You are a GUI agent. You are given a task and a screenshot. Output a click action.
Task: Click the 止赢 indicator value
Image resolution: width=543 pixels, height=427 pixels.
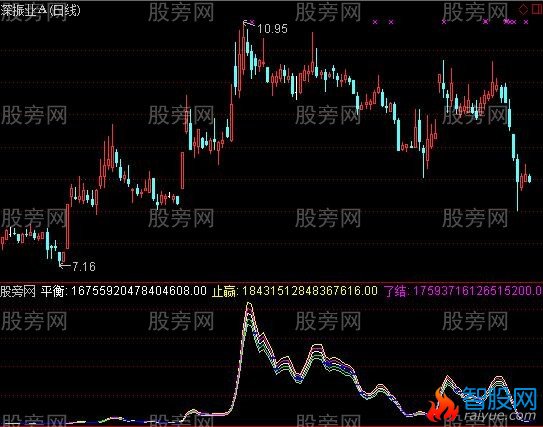(295, 291)
